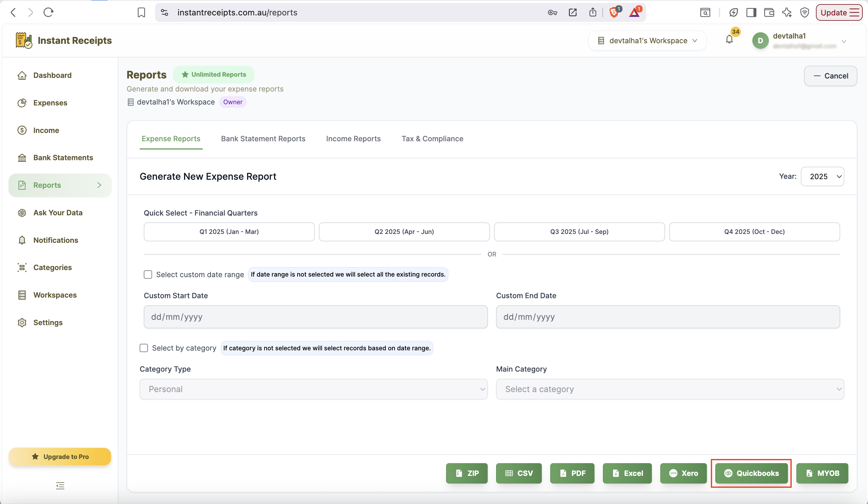
Task: Open the Year 2025 dropdown
Action: click(x=822, y=176)
